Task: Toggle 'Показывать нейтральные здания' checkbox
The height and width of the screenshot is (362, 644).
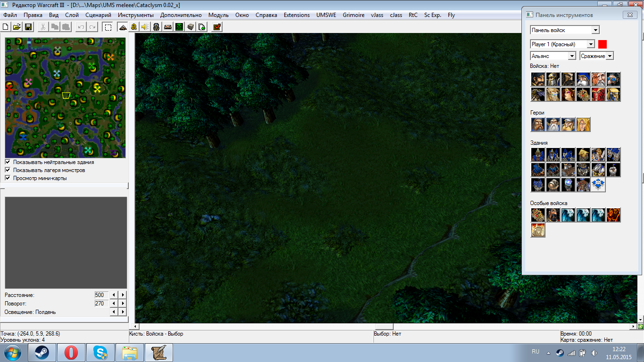Action: [x=8, y=162]
